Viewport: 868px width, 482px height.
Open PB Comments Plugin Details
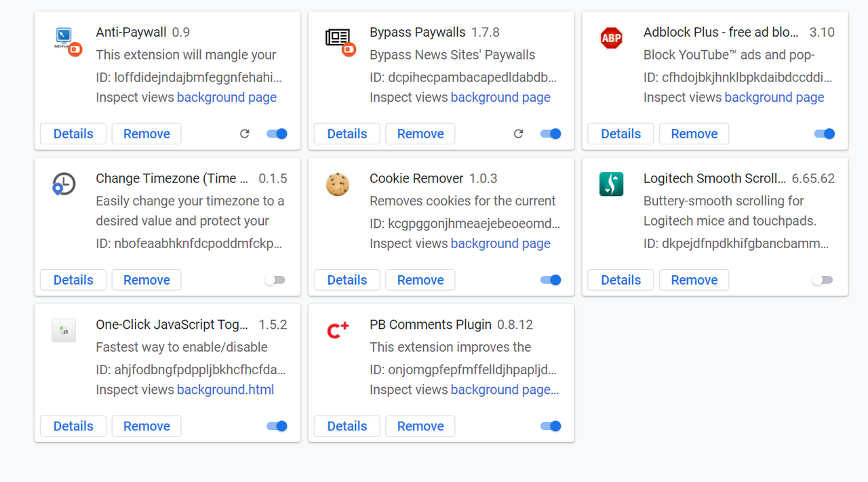[x=347, y=426]
